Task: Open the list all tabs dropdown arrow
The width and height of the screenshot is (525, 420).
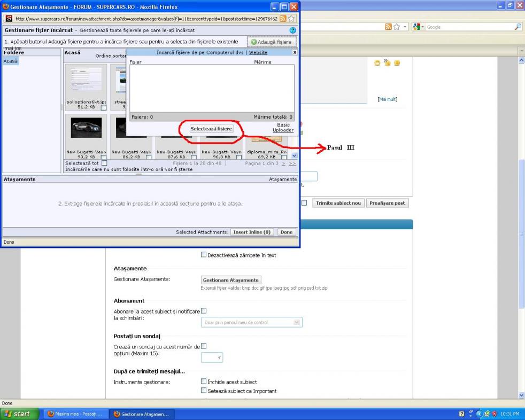Action: [x=522, y=50]
